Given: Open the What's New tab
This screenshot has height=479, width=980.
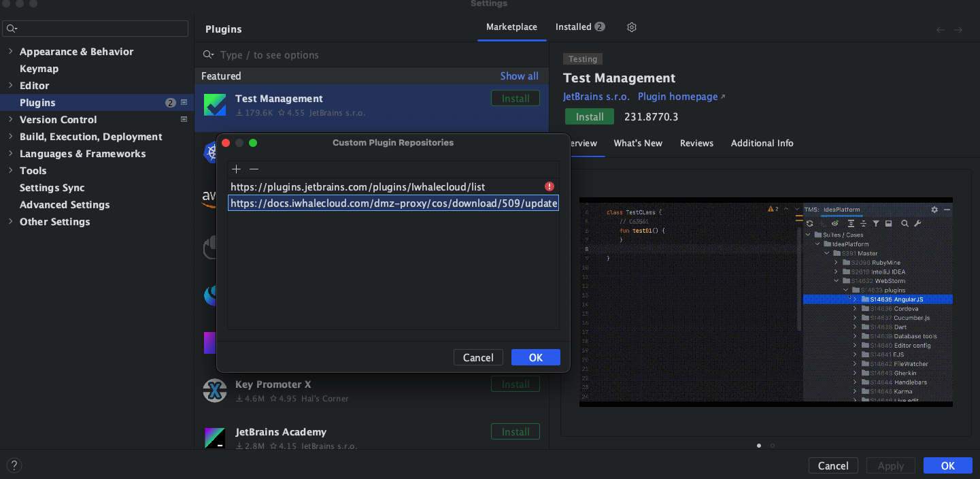Looking at the screenshot, I should point(638,143).
